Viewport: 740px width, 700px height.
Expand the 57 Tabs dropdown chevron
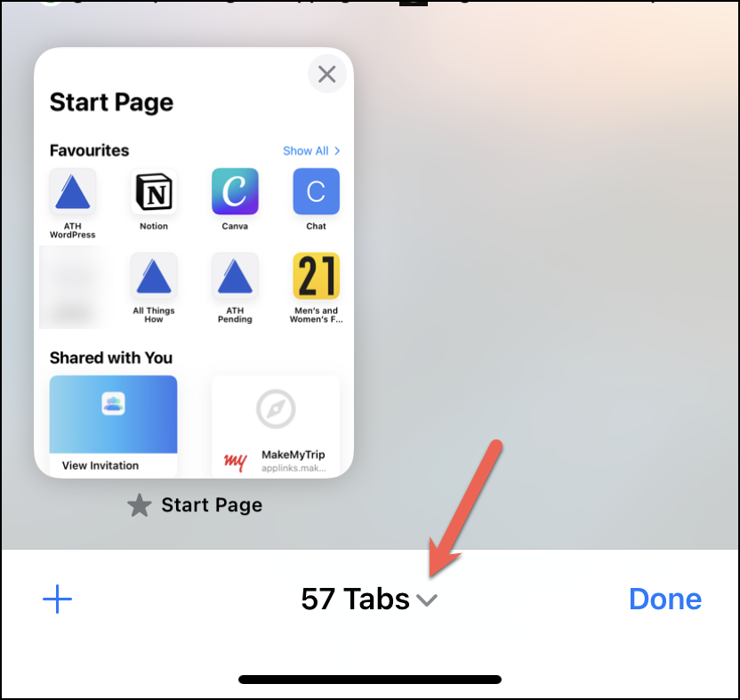(x=427, y=599)
